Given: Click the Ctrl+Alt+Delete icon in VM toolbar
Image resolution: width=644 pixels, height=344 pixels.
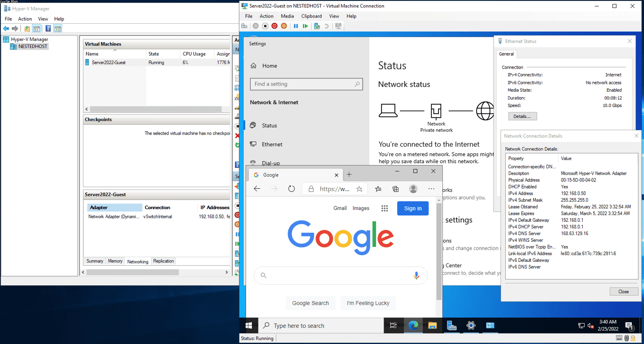Looking at the screenshot, I should coord(244,26).
